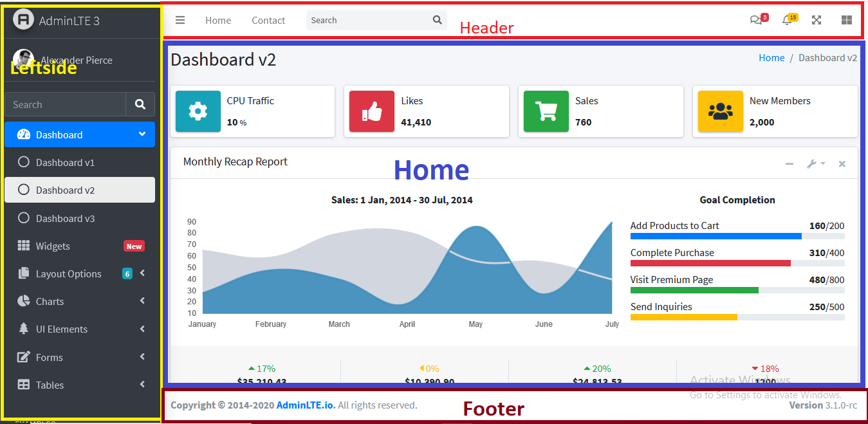Minimize the Monthly Recap Report card
Image resolution: width=868 pixels, height=424 pixels.
coord(790,163)
